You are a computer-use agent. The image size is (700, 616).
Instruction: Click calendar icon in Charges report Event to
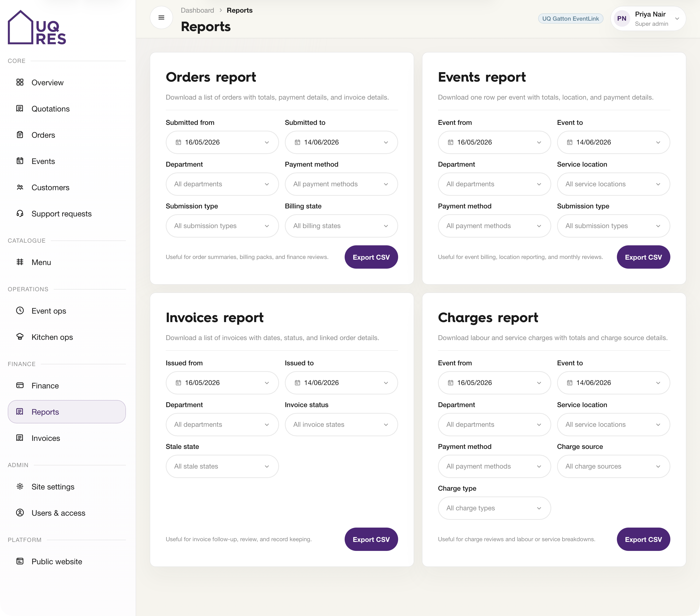coord(569,383)
